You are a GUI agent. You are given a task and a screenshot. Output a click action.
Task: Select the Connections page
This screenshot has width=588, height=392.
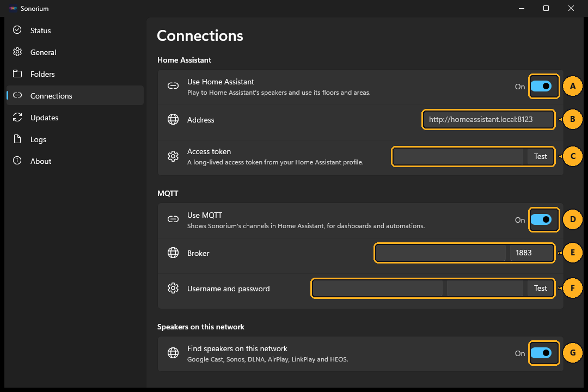tap(75, 96)
